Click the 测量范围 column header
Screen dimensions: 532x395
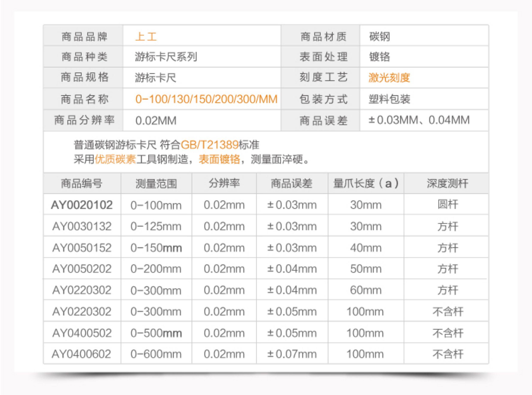click(156, 183)
